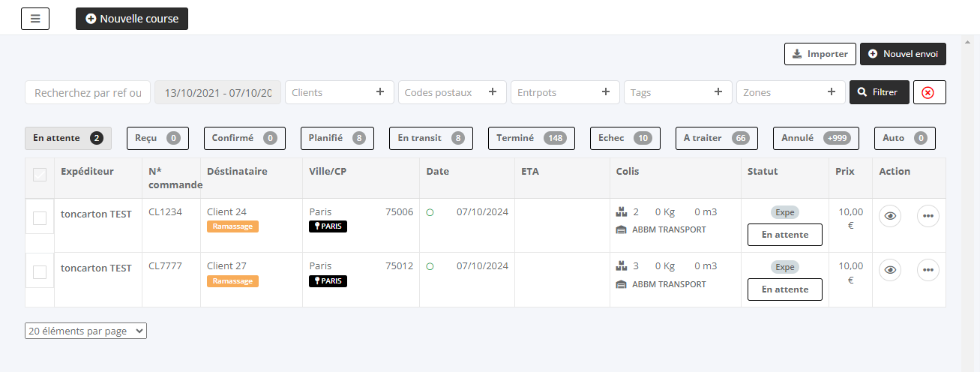Expand the Codes postaux filter
Viewport: 980px width, 372px height.
452,92
